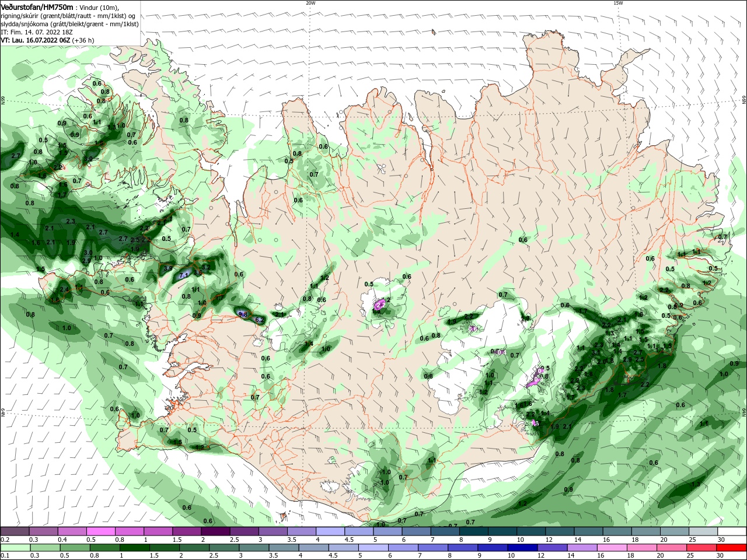Click the "VT: Lau. 16.07.2022 06Z" valid time
Screen dimensions: 747x560
tap(36, 40)
